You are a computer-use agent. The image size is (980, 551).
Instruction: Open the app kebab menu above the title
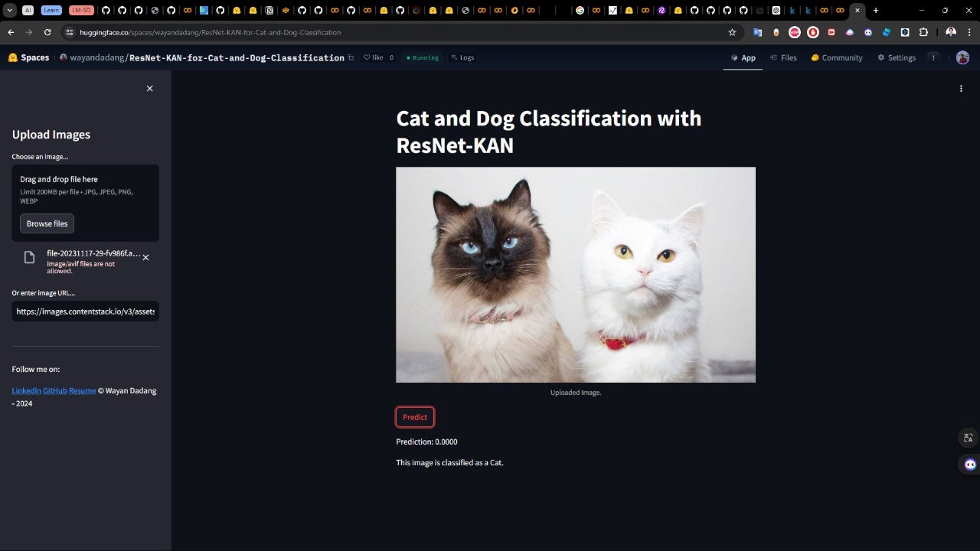(x=961, y=88)
